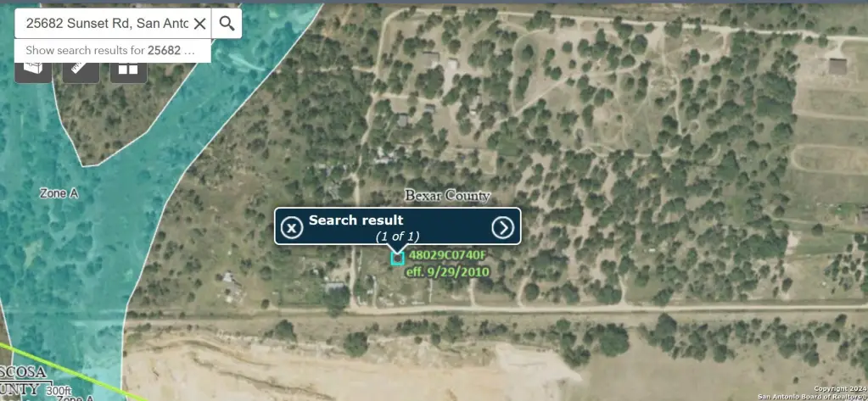Open the basemap gallery grid icon
This screenshot has width=868, height=401.
pyautogui.click(x=128, y=69)
